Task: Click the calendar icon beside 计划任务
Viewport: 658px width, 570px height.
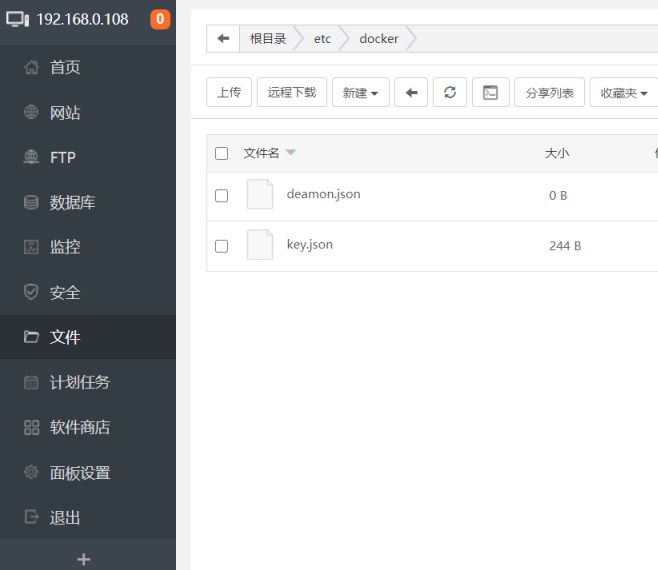Action: coord(31,382)
